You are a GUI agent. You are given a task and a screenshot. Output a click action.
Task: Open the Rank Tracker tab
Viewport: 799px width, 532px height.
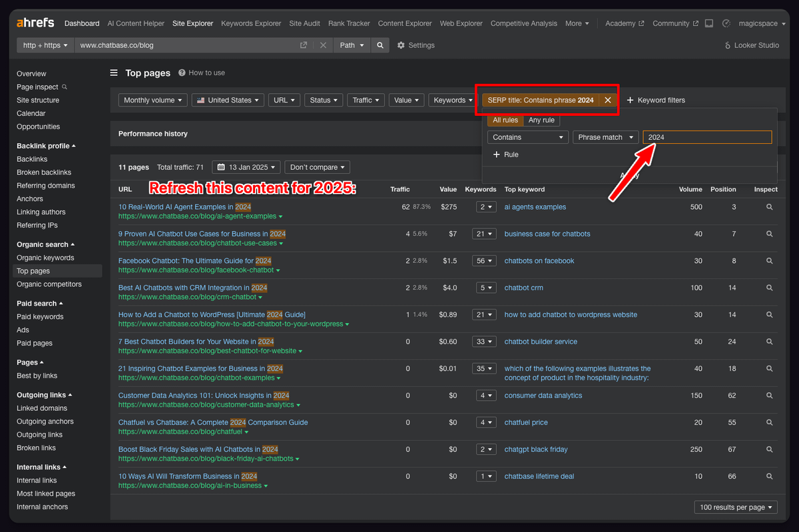349,23
